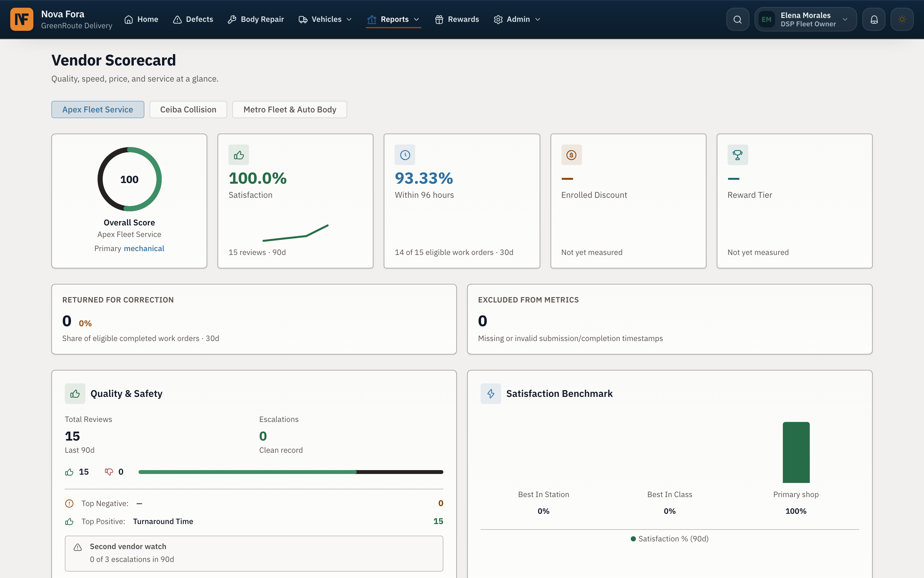This screenshot has width=924, height=578.
Task: Click the trophy icon on Reward Tier card
Action: coord(737,155)
